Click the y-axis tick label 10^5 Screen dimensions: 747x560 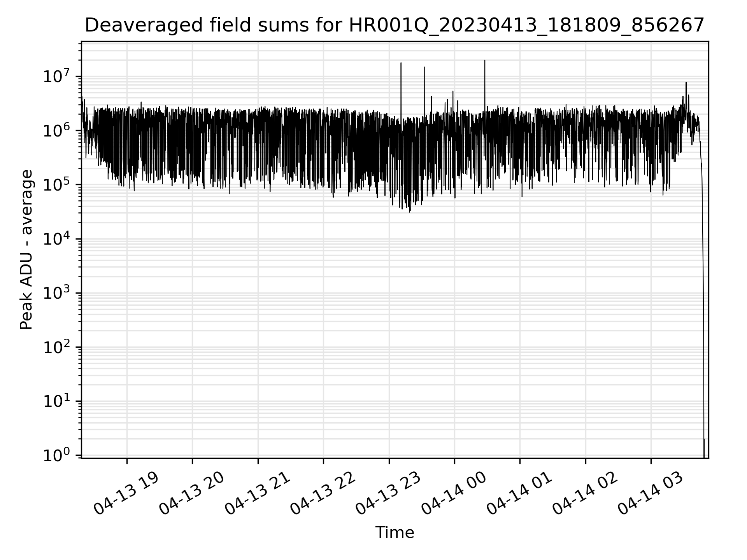pos(56,184)
